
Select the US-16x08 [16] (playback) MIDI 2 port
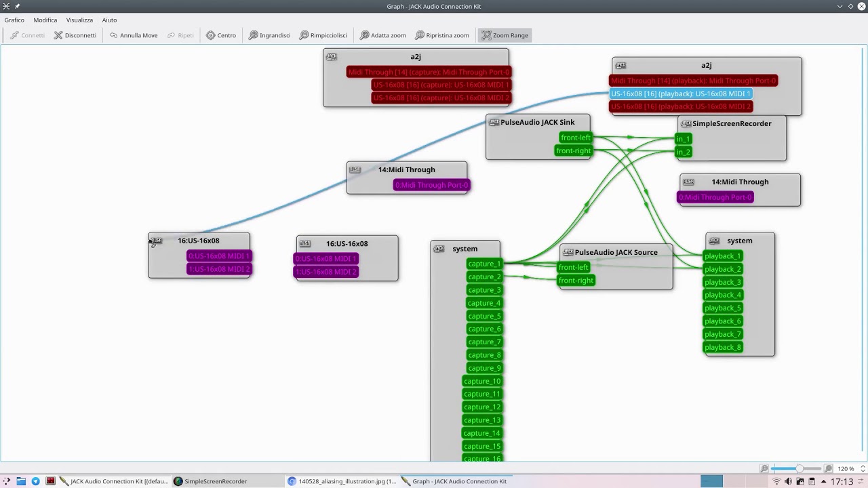pos(681,106)
